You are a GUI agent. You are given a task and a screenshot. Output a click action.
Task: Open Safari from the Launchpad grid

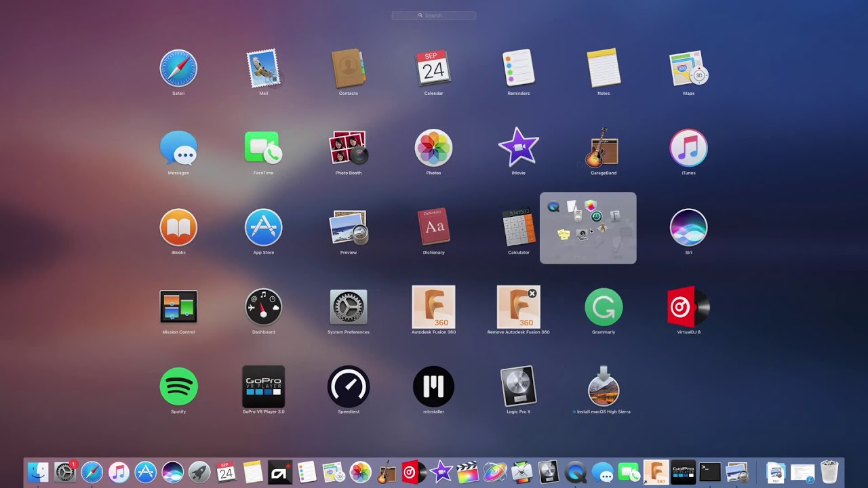pos(178,68)
